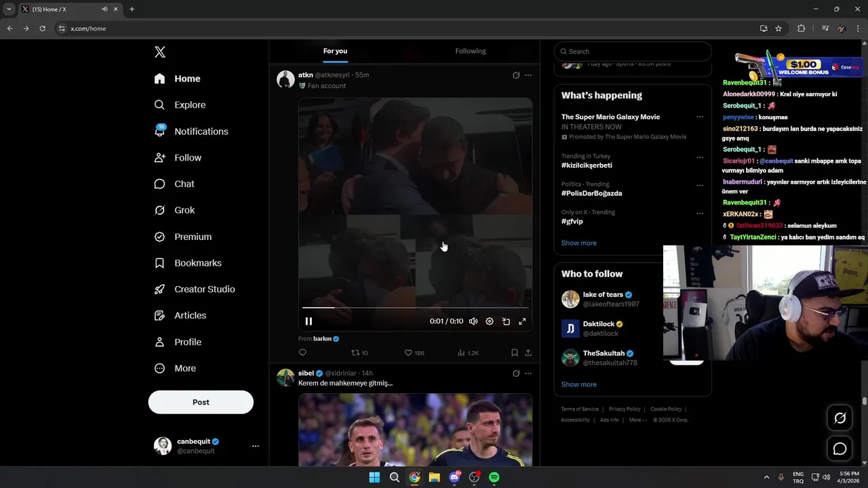The image size is (868, 488).
Task: Open more options on atkn post
Action: [528, 75]
